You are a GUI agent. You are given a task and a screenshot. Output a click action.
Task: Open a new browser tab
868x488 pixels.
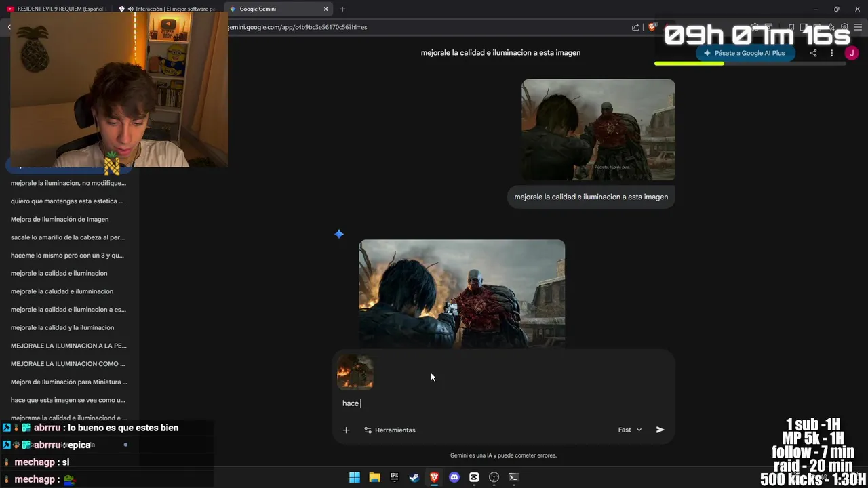pos(342,9)
